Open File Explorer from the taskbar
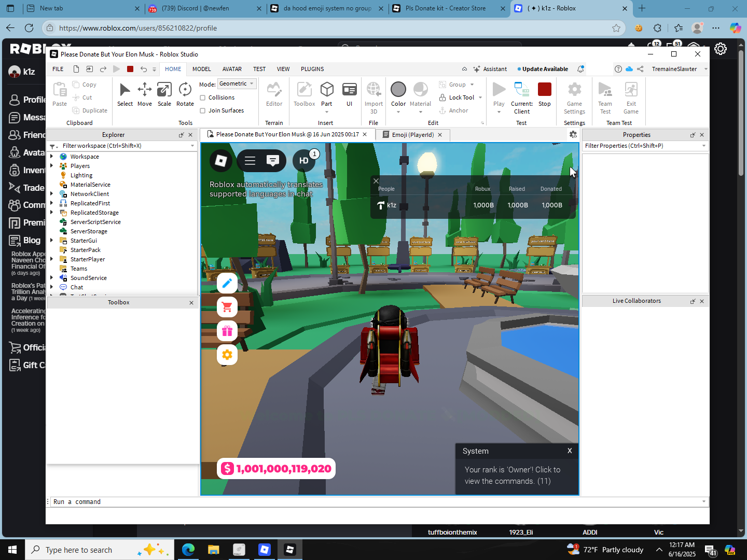 213,550
